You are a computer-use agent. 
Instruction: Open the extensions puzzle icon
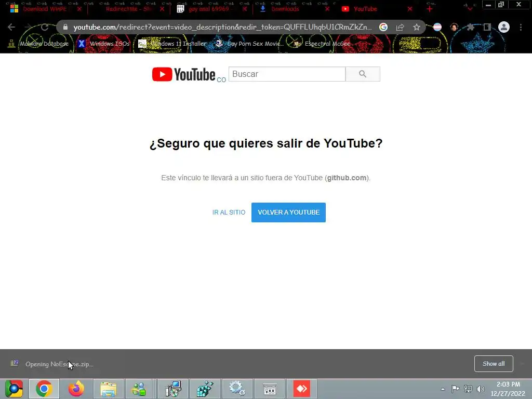470,27
